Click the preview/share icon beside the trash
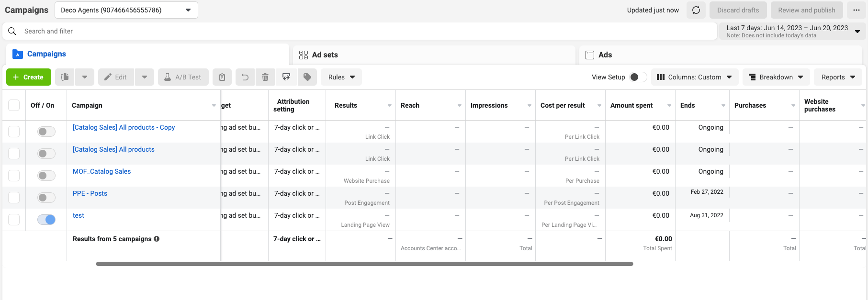The height and width of the screenshot is (300, 868). point(286,77)
